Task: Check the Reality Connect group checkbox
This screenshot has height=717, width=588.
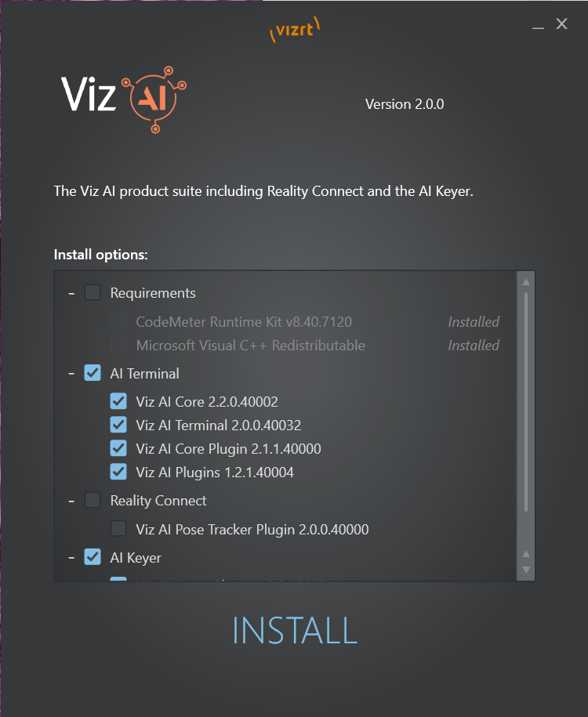Action: (x=93, y=500)
